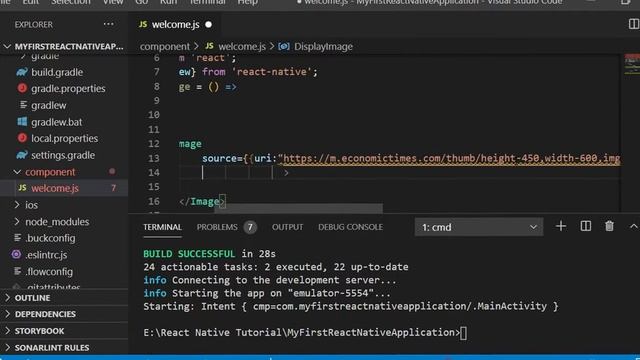The image size is (640, 360).
Task: Add a new terminal with plus icon
Action: [x=561, y=226]
